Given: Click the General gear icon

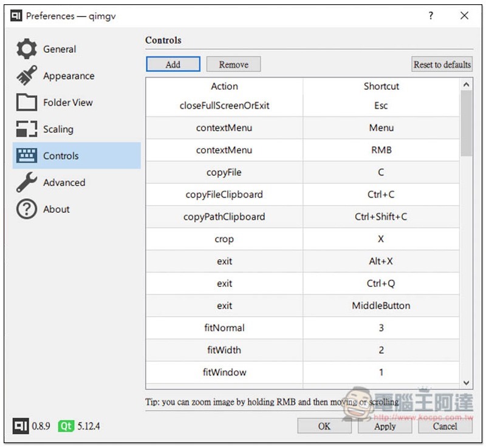Looking at the screenshot, I should (x=27, y=49).
